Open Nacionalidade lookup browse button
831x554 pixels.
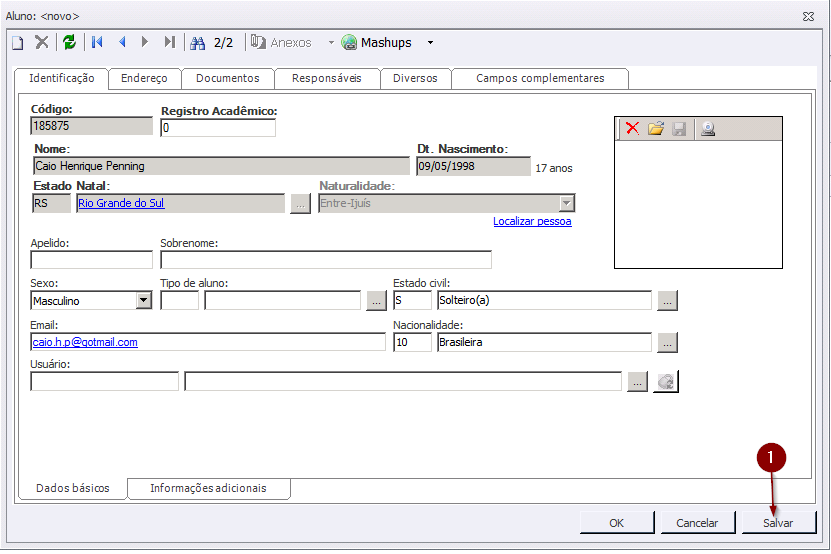pos(668,342)
